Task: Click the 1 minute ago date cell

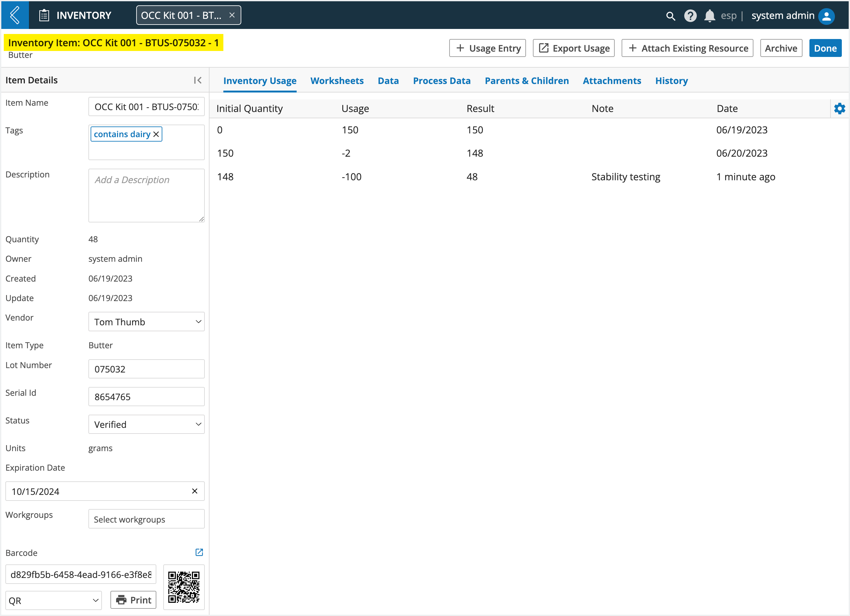Action: point(746,177)
